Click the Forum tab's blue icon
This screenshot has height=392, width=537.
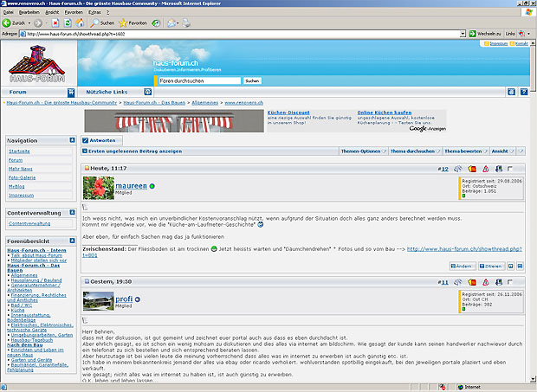(71, 92)
